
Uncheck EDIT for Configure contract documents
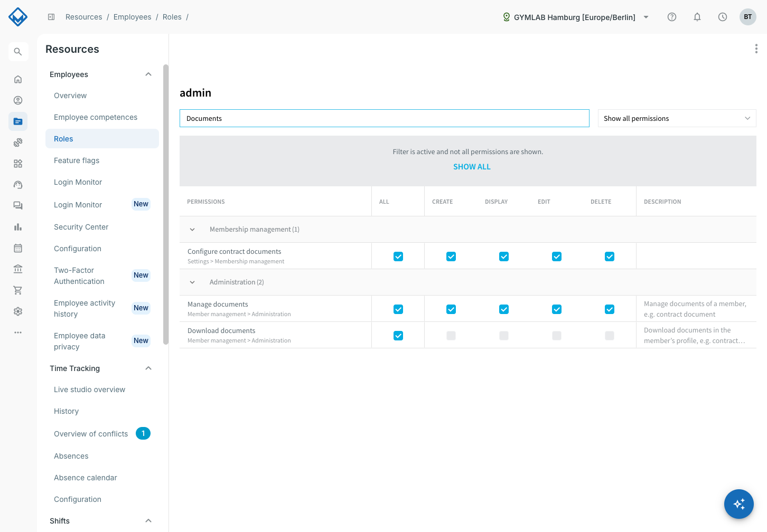pos(557,256)
